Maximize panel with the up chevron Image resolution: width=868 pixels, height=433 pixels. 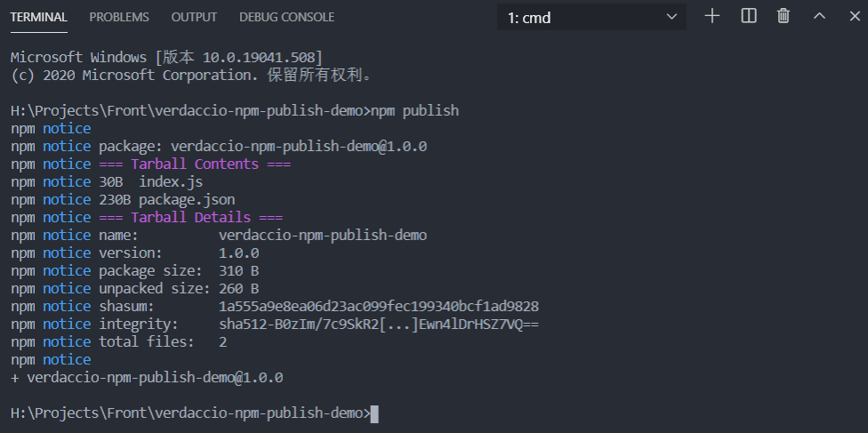coord(819,16)
